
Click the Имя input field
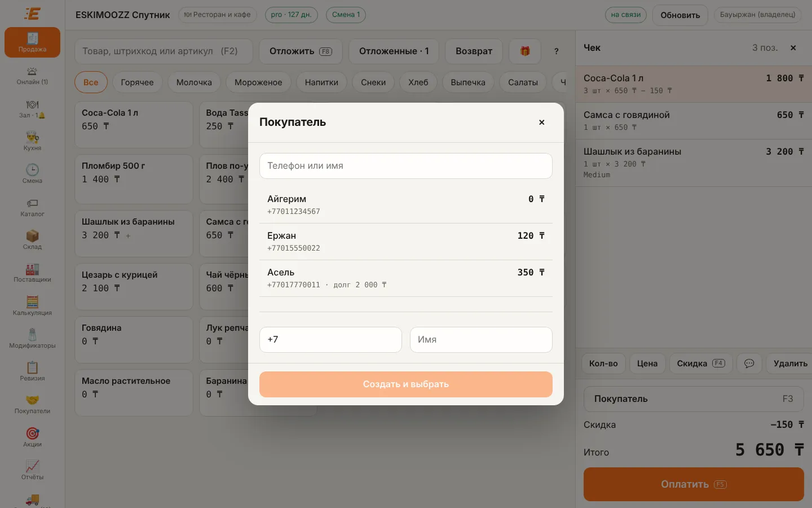481,340
